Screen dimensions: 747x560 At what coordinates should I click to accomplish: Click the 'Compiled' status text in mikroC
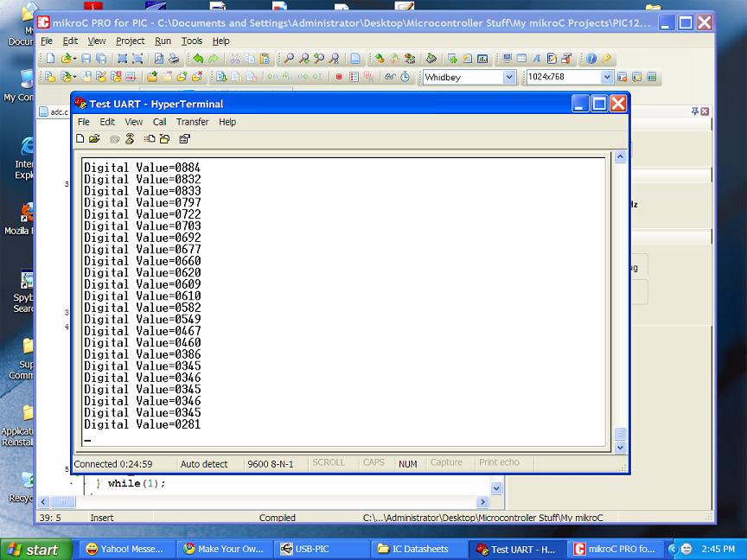pos(278,517)
